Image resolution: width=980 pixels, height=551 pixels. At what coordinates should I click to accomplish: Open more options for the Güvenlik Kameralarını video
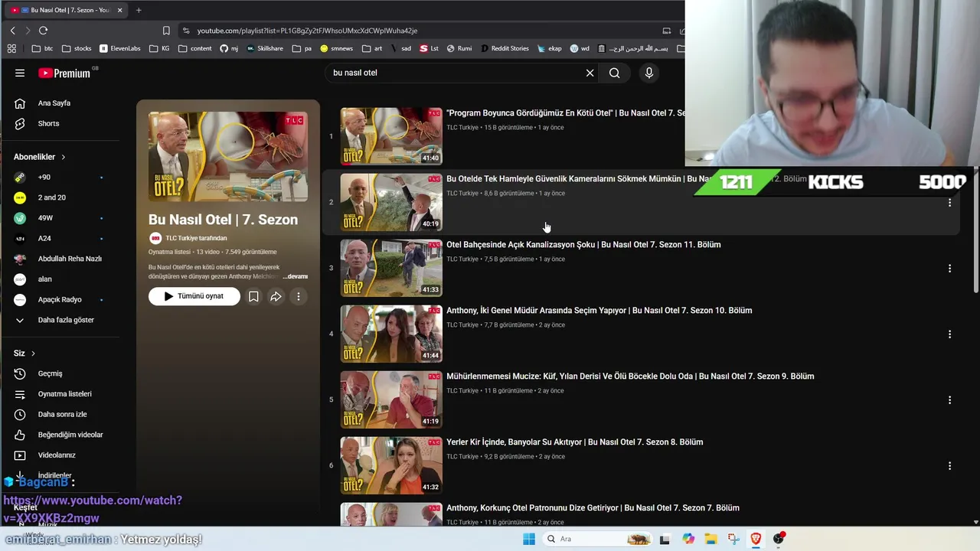point(949,203)
